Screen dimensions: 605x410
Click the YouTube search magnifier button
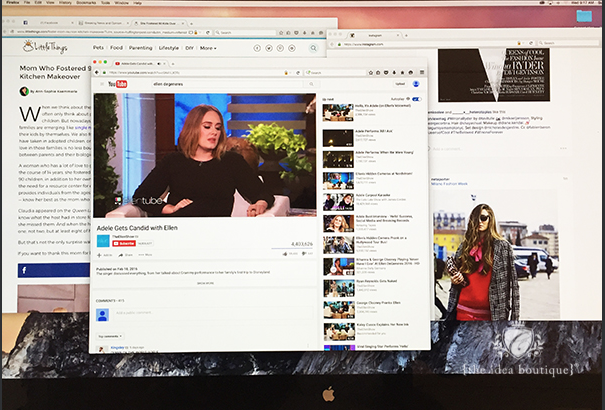pos(311,84)
